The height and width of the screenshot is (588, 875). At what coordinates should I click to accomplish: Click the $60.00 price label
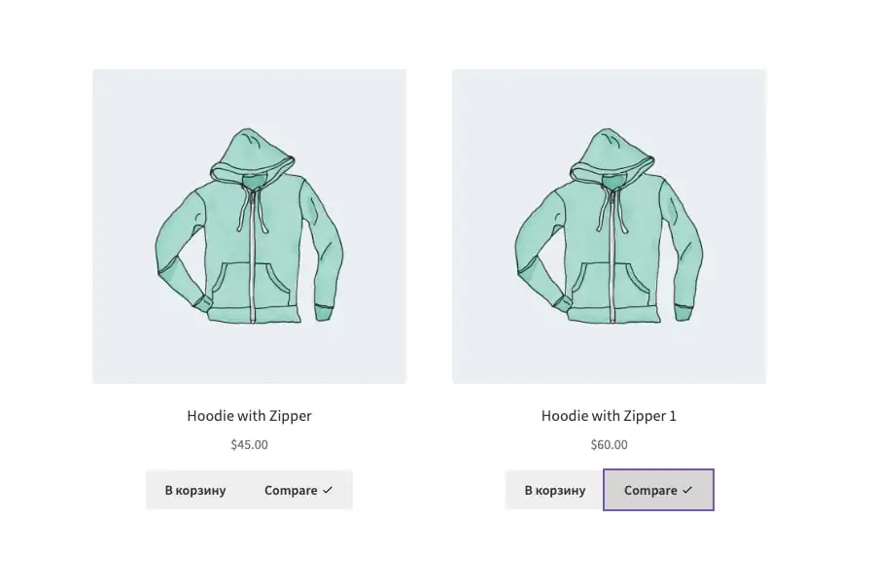coord(609,445)
